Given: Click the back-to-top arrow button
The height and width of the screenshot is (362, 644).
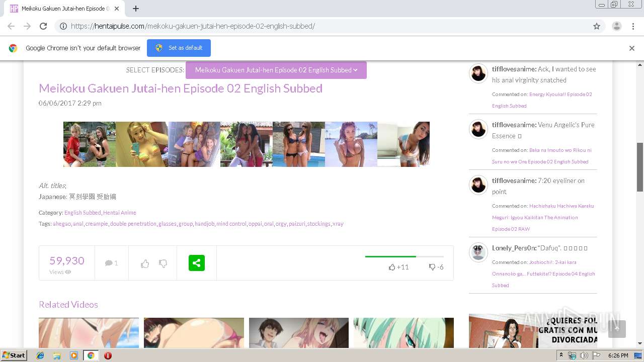Looking at the screenshot, I should (x=617, y=329).
